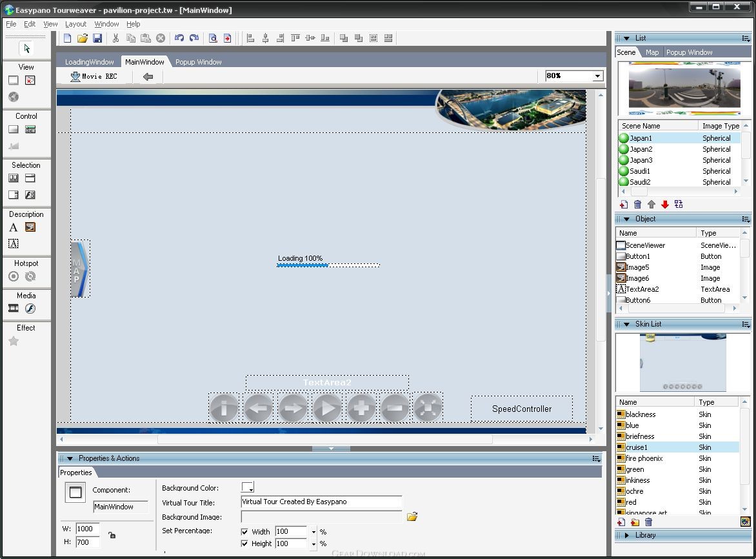The image size is (756, 559).
Task: Open the Window menu
Action: pyautogui.click(x=106, y=24)
